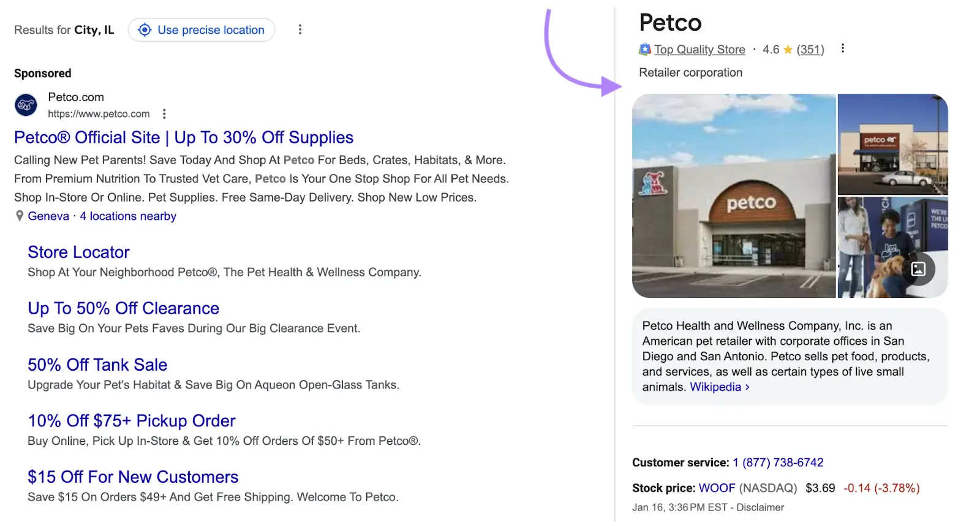Open the Petco.com ad headline link
The width and height of the screenshot is (980, 522).
[x=183, y=137]
